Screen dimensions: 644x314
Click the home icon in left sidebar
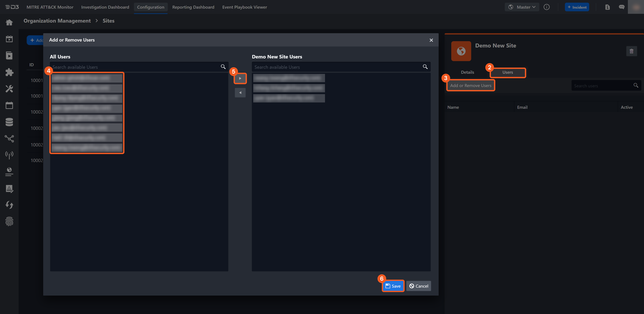(x=9, y=22)
